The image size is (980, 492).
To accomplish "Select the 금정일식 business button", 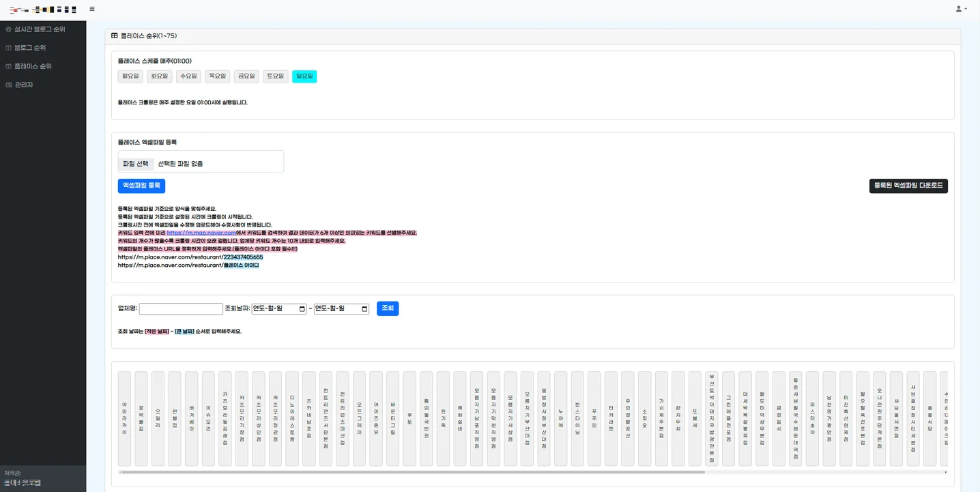I will pyautogui.click(x=779, y=419).
